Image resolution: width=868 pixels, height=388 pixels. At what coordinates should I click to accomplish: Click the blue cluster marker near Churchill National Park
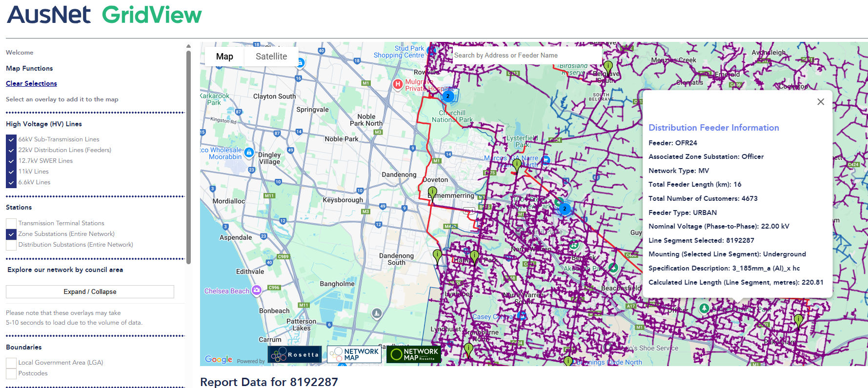(448, 96)
